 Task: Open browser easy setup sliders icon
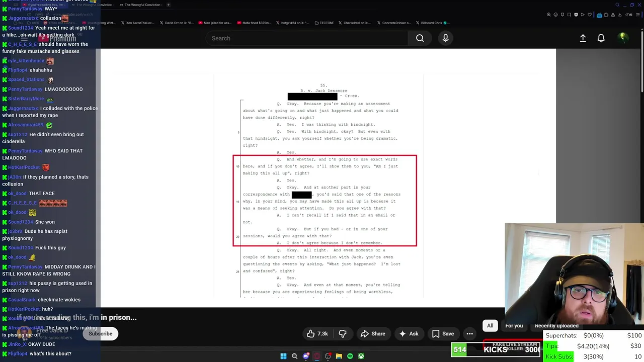tap(638, 15)
